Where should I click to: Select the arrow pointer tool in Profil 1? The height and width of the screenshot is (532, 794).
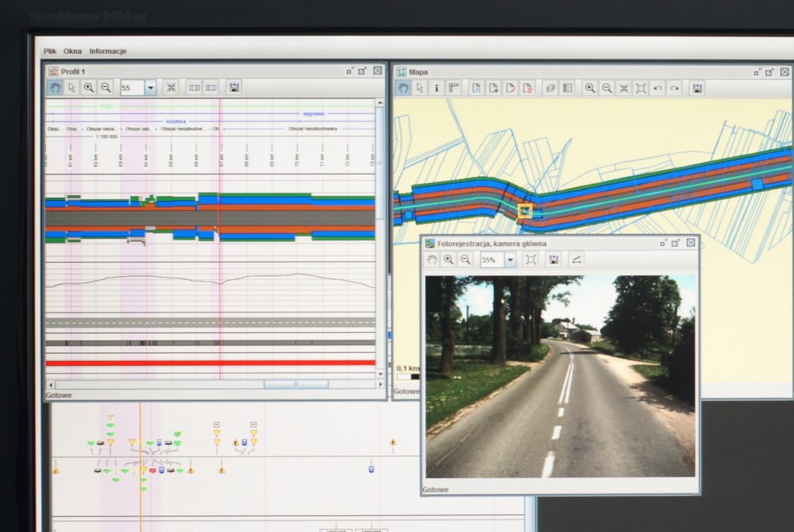(71, 88)
